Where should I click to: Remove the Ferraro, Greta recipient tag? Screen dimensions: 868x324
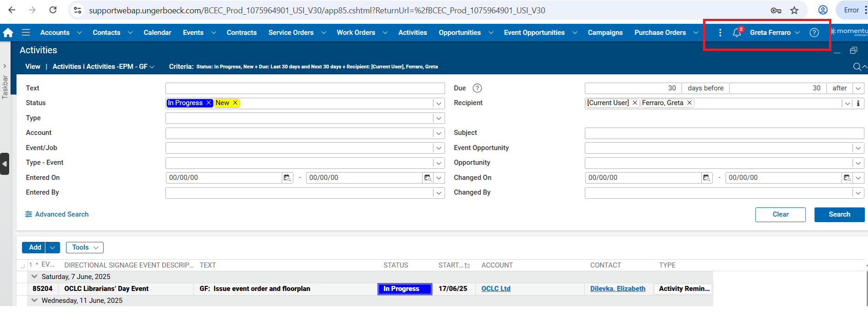pos(689,103)
